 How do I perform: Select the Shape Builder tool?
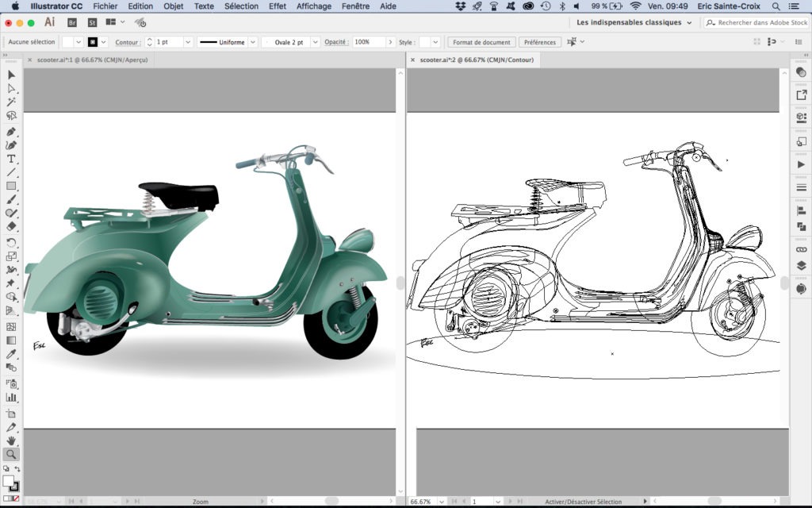(x=11, y=297)
